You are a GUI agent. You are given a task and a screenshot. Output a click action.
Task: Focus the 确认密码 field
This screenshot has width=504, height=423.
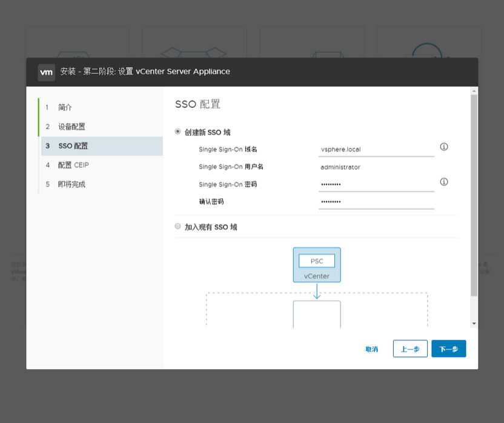(376, 202)
